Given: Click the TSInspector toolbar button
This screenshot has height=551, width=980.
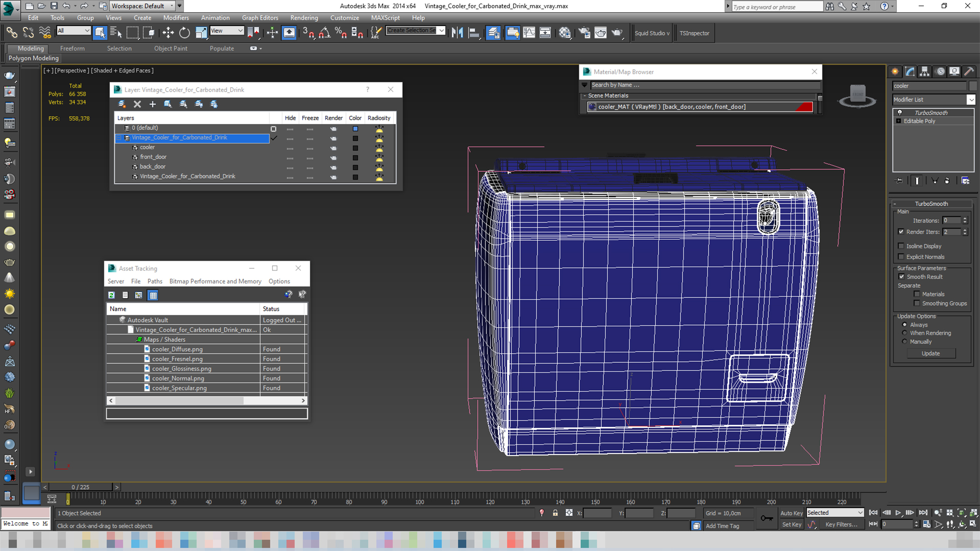Looking at the screenshot, I should point(695,33).
